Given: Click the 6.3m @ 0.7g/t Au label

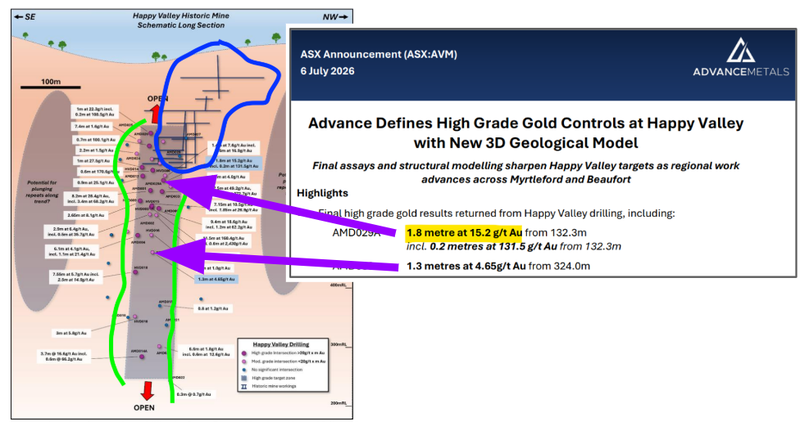Looking at the screenshot, I should coord(195,394).
